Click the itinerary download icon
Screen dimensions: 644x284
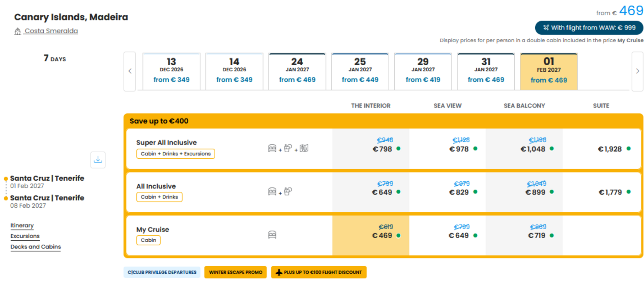coord(98,160)
